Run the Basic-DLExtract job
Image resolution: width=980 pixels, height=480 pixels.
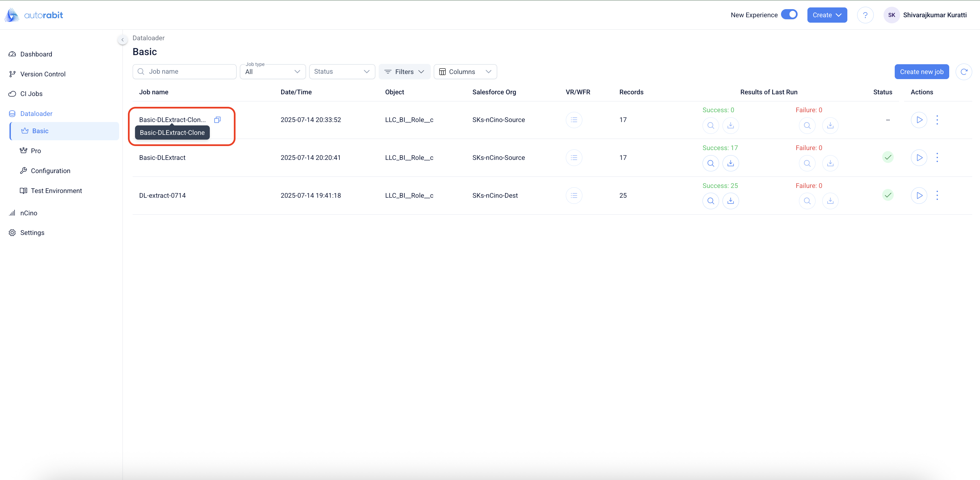point(919,158)
